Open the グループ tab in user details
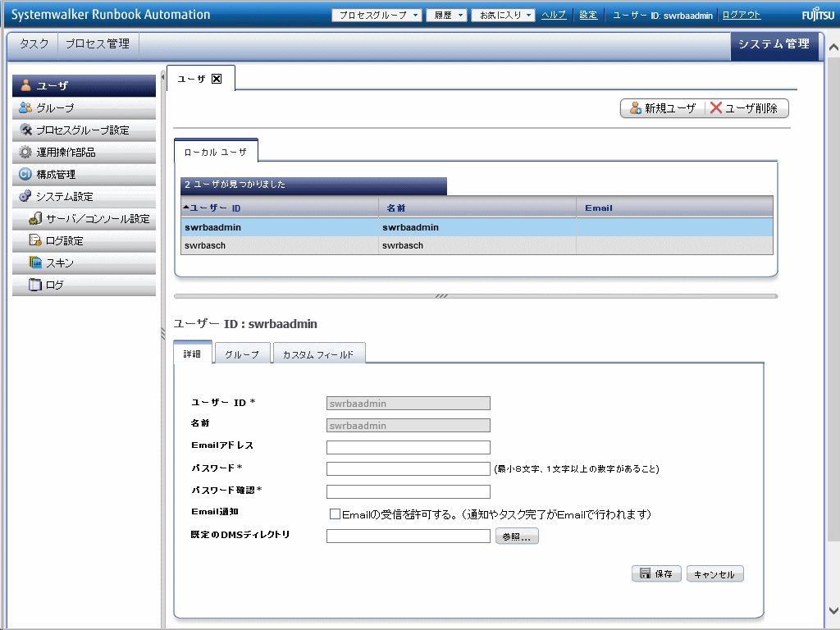The width and height of the screenshot is (840, 630). [242, 354]
